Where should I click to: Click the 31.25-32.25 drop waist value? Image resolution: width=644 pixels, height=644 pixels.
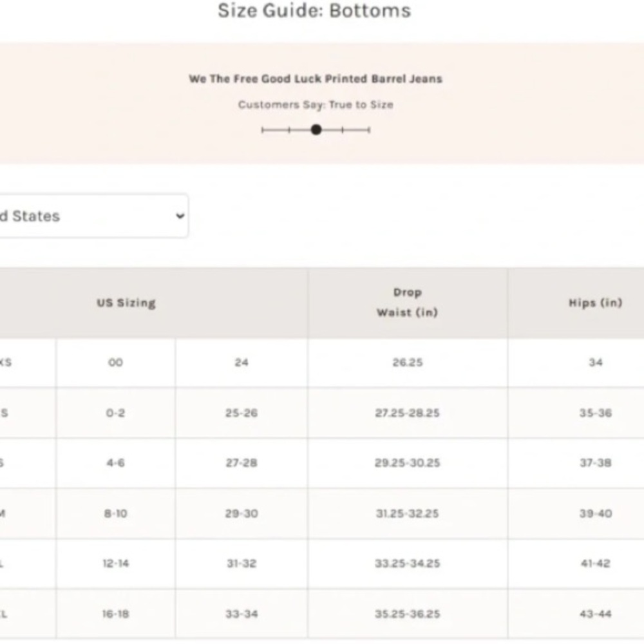408,513
